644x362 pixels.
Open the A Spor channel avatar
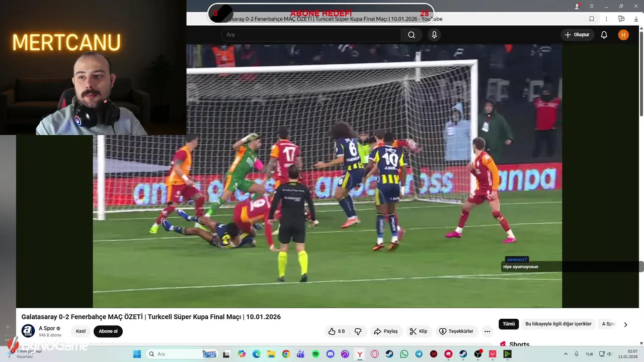28,331
